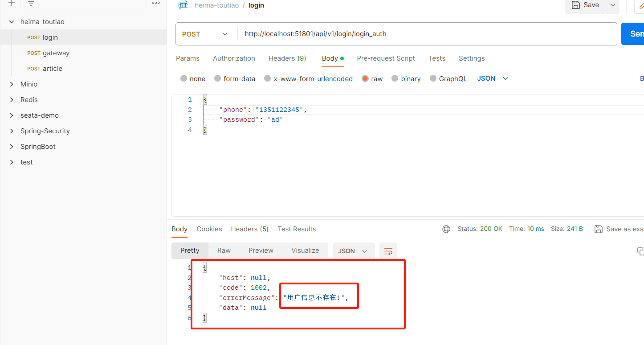Select the binary body type
Screen dimensions: 644x345
(x=406, y=78)
